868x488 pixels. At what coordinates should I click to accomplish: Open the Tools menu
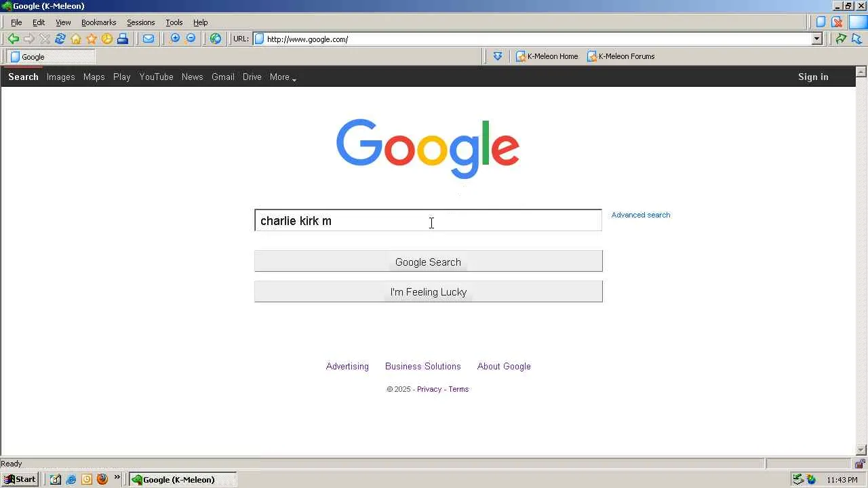click(x=174, y=22)
